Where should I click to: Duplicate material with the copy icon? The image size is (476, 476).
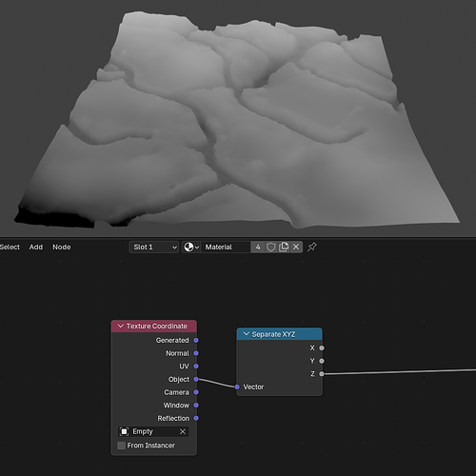click(284, 247)
